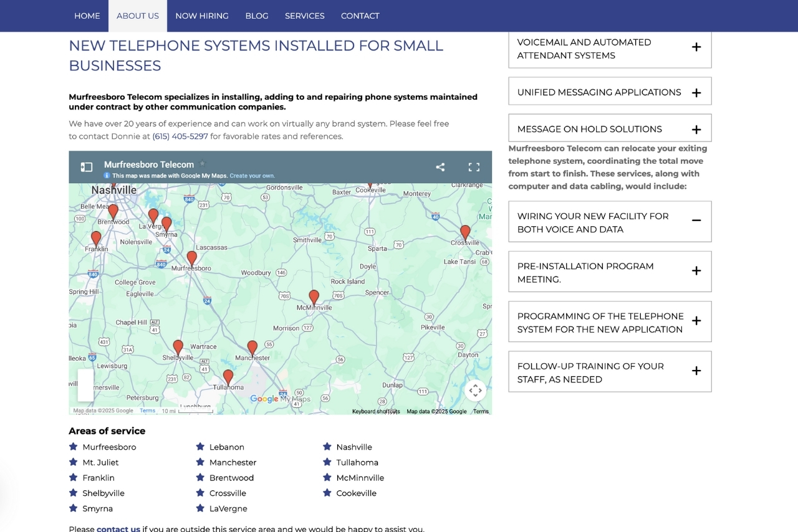Expand Unified Messaging Applications section
Viewport: 798px width, 532px height.
[696, 93]
